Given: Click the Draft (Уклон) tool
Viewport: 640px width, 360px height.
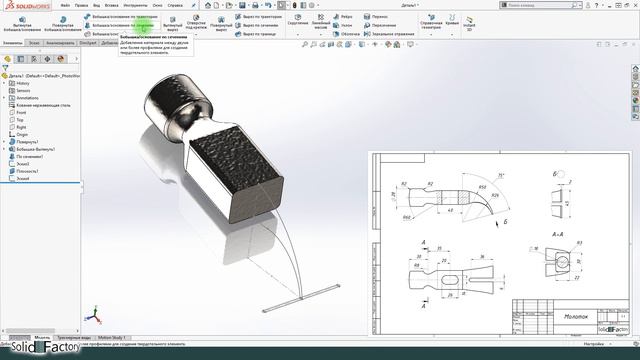Looking at the screenshot, I should 343,25.
